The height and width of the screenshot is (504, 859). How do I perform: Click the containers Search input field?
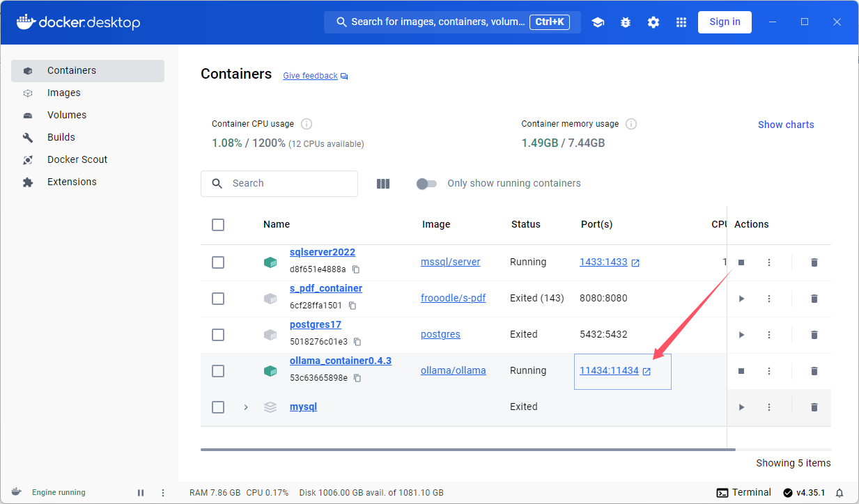[279, 184]
